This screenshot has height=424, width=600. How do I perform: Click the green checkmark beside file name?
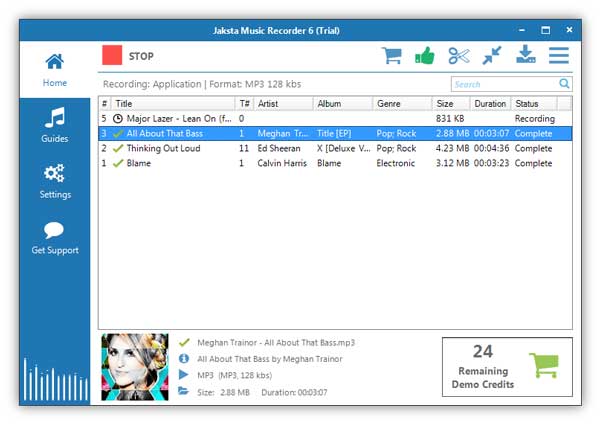pos(184,342)
